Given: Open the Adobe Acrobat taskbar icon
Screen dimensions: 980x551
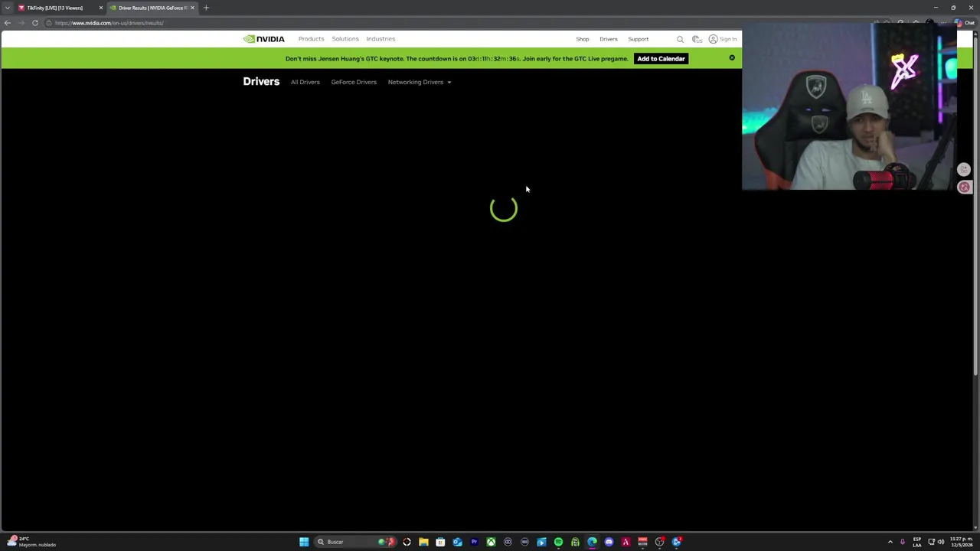Looking at the screenshot, I should coord(626,542).
